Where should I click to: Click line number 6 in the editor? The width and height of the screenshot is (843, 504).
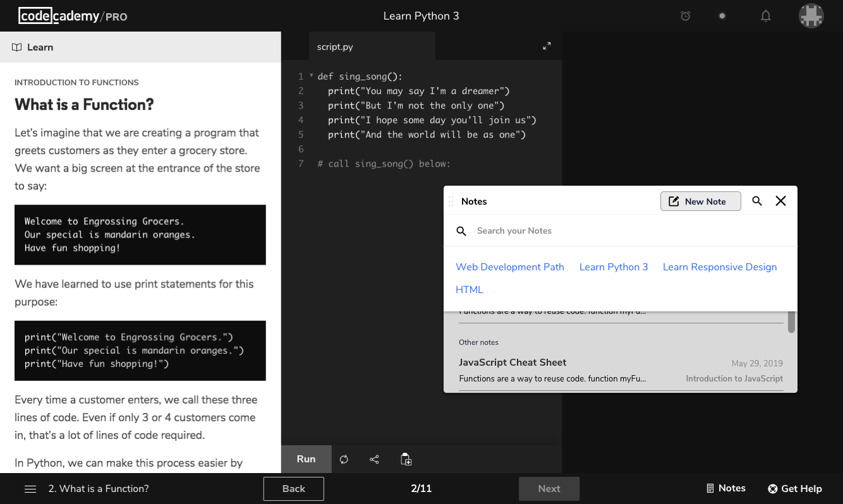tap(301, 149)
